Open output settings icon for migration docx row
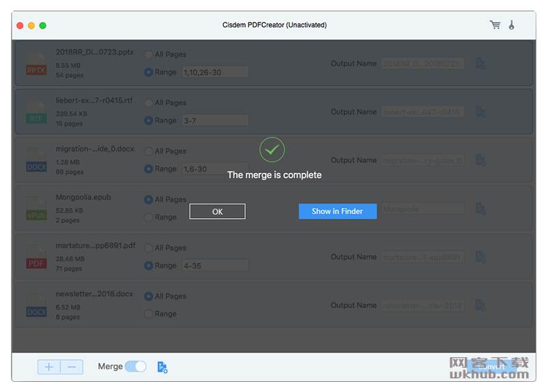 pos(480,160)
